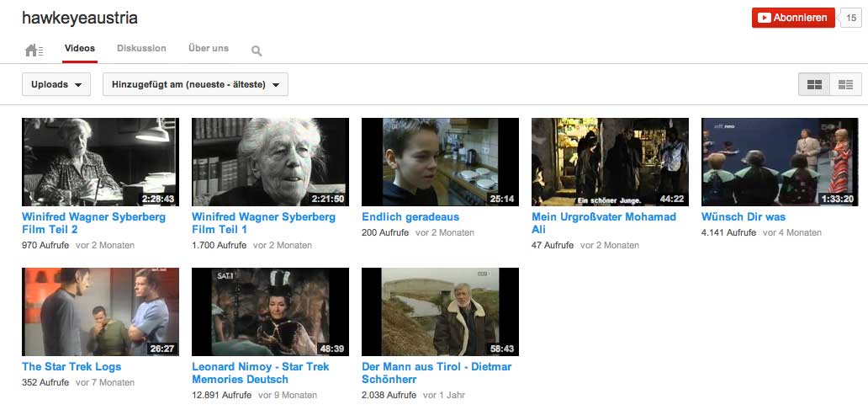Image resolution: width=868 pixels, height=410 pixels.
Task: Open the Endlich geradeaus video title link
Action: click(x=410, y=217)
